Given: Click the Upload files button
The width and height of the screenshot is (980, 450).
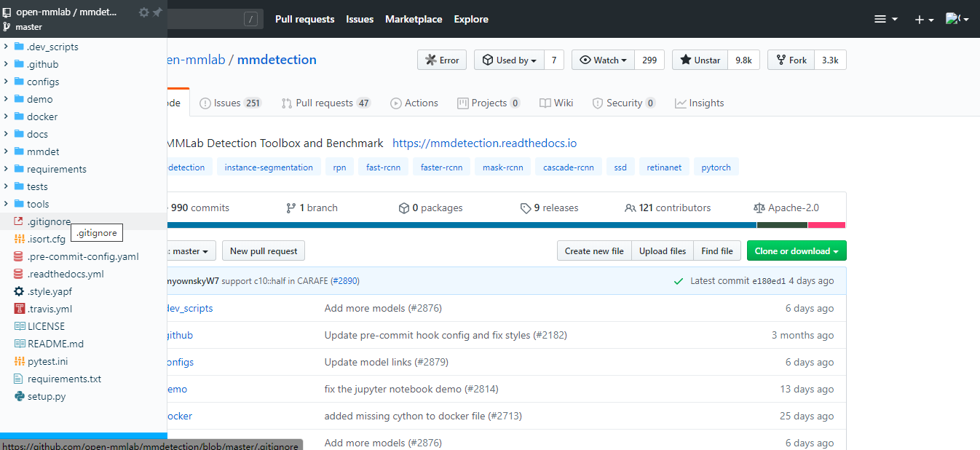Looking at the screenshot, I should point(663,251).
